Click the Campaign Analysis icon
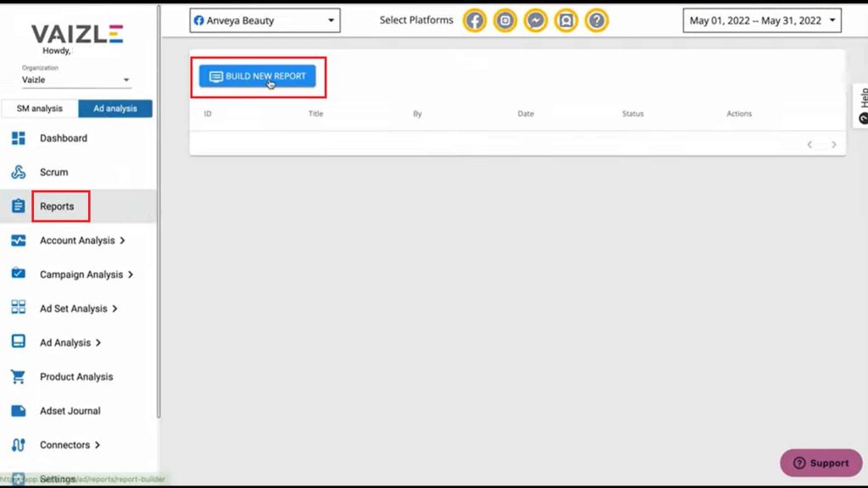The width and height of the screenshot is (868, 488). [19, 274]
